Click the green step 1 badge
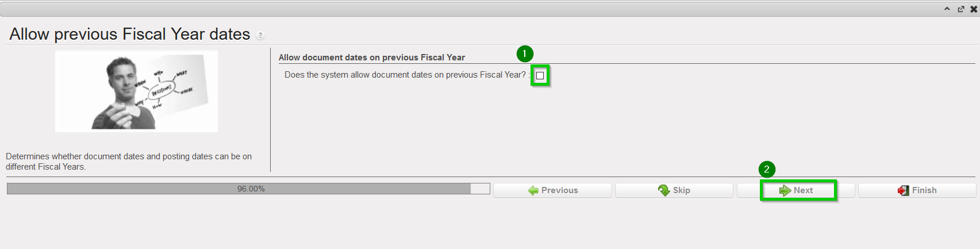The height and width of the screenshot is (249, 980). (x=525, y=54)
